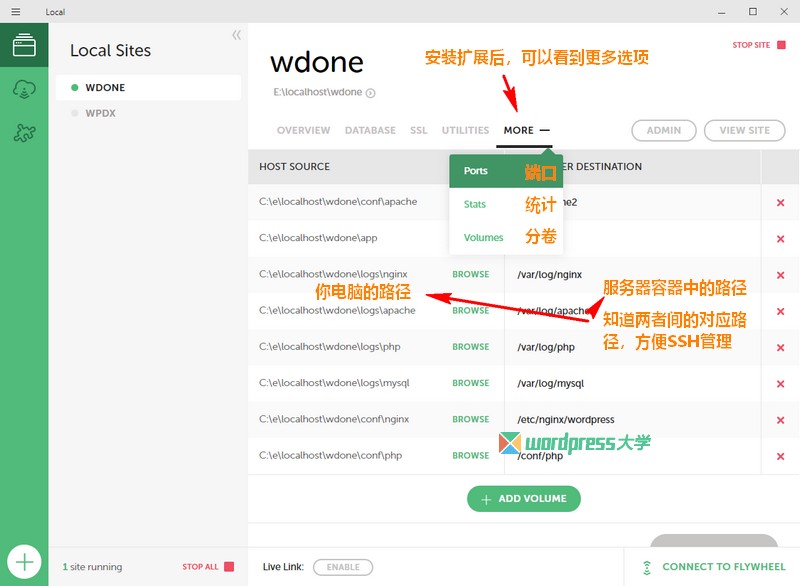Enable the Live Link
Image resolution: width=800 pixels, height=586 pixels.
(x=343, y=567)
